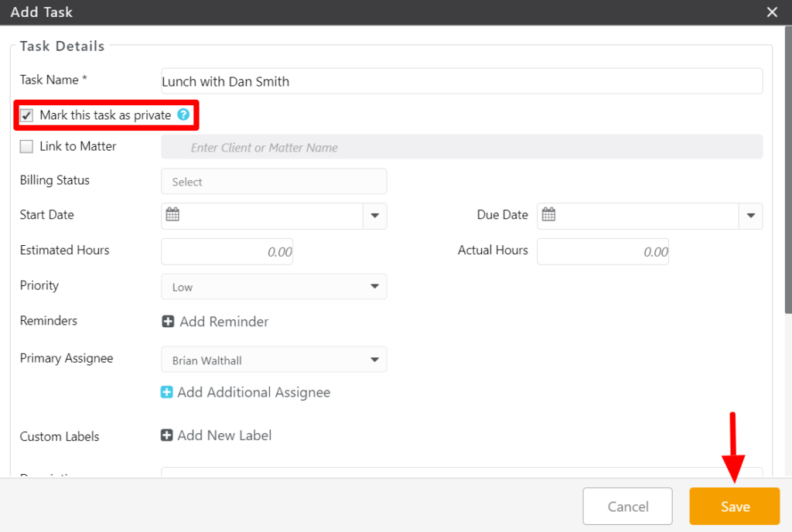Focus the Actual Hours input
Image resolution: width=792 pixels, height=532 pixels.
(603, 252)
